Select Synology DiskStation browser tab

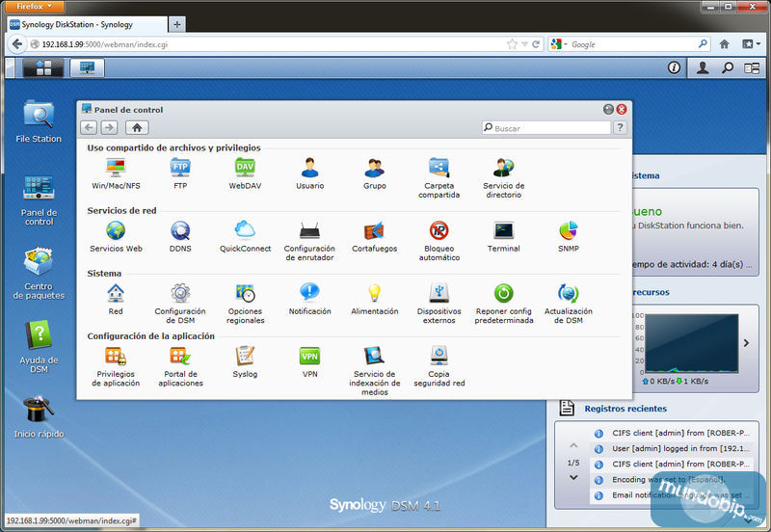pyautogui.click(x=88, y=24)
